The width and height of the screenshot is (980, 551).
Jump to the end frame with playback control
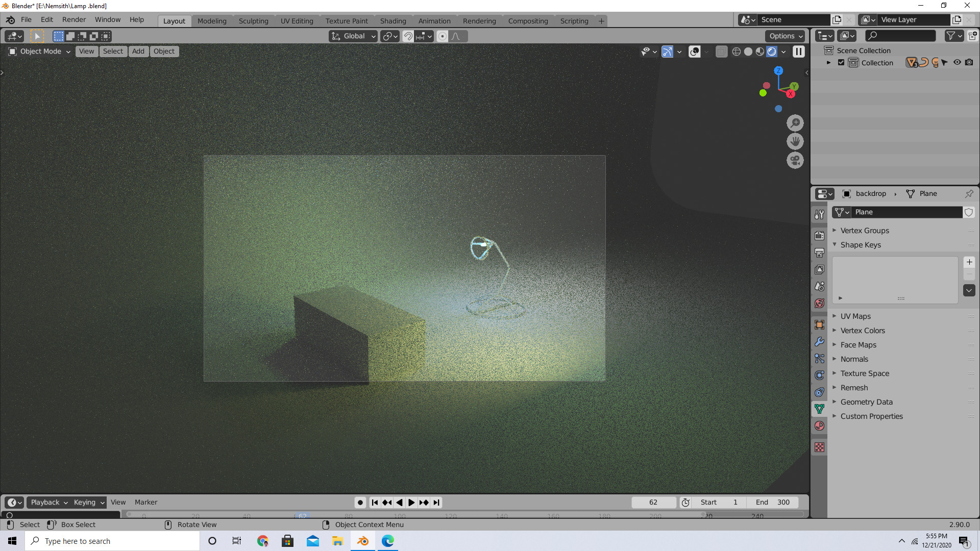[436, 502]
